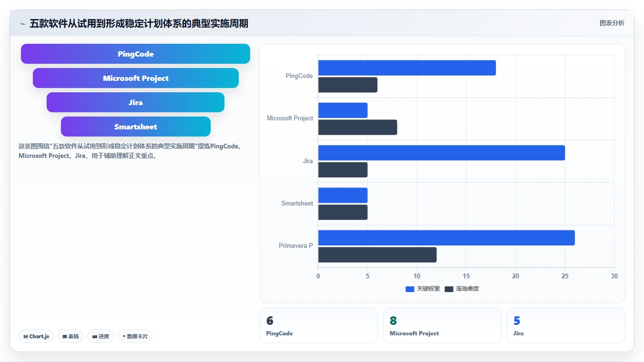
Task: Select the Jira funnel bar
Action: coord(136,102)
